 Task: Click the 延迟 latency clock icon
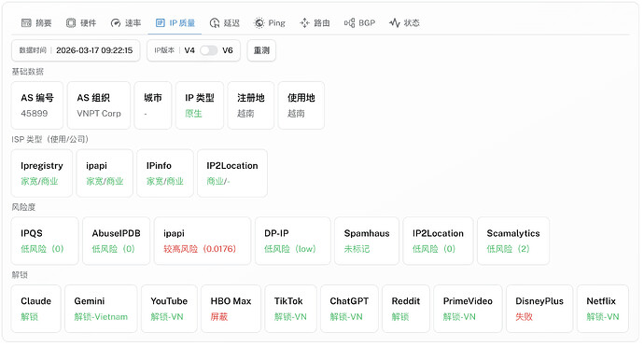215,23
